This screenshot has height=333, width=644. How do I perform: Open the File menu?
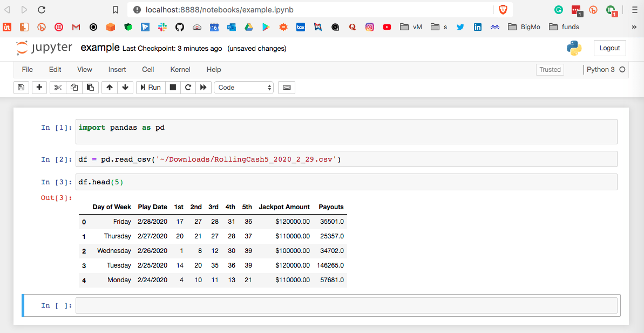pyautogui.click(x=27, y=70)
